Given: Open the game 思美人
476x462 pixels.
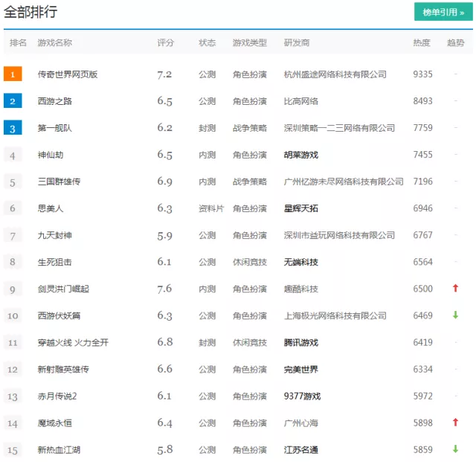Looking at the screenshot, I should point(51,208).
